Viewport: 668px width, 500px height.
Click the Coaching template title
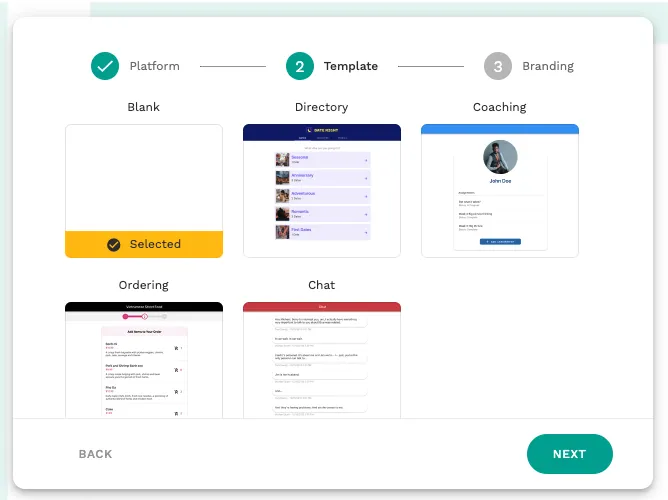(500, 107)
